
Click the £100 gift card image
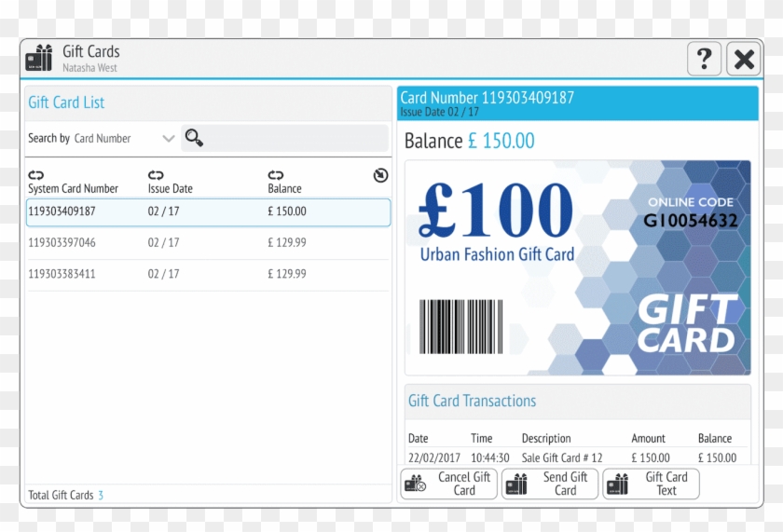[x=578, y=267]
